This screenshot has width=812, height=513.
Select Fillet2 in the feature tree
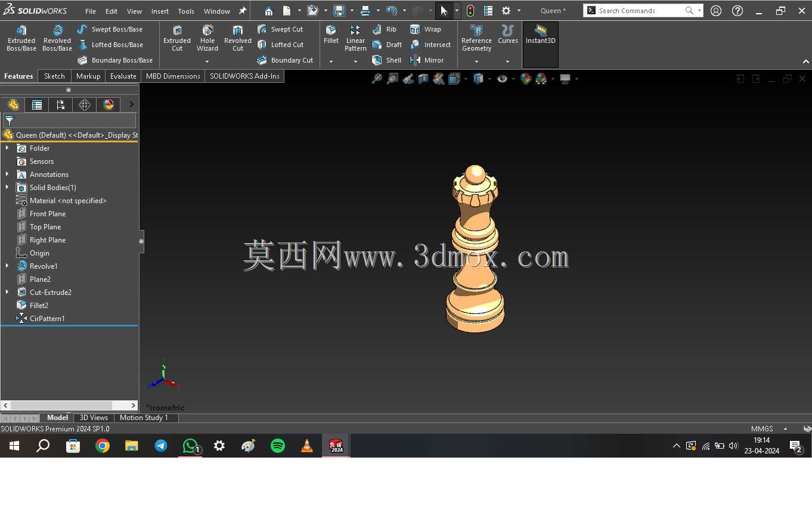[x=39, y=305]
